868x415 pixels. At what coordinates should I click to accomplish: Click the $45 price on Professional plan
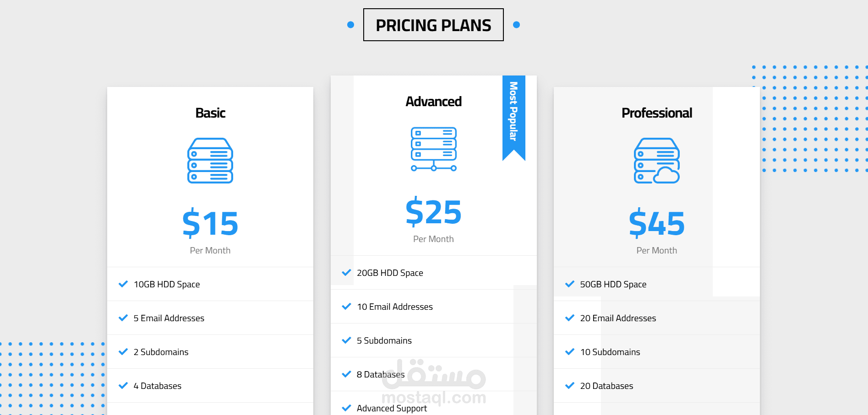coord(656,223)
